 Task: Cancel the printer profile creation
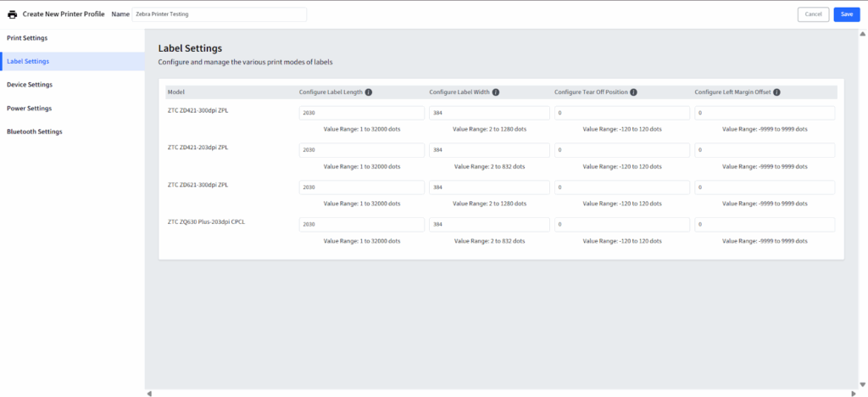tap(813, 14)
